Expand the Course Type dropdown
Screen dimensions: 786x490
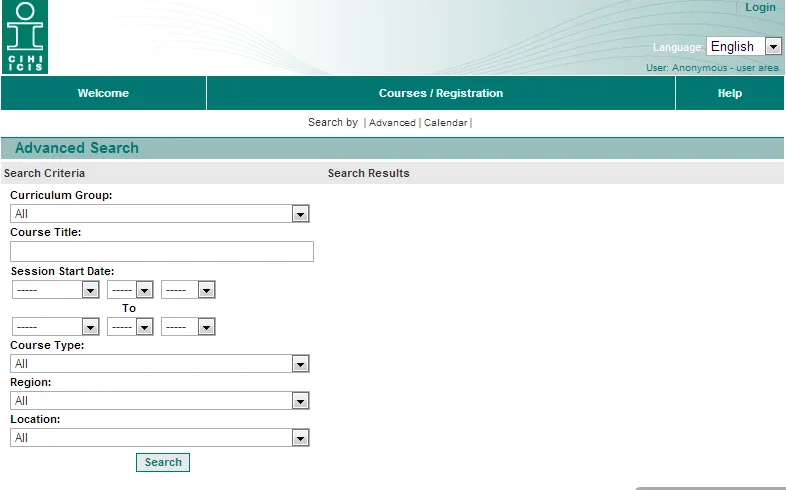coord(160,364)
